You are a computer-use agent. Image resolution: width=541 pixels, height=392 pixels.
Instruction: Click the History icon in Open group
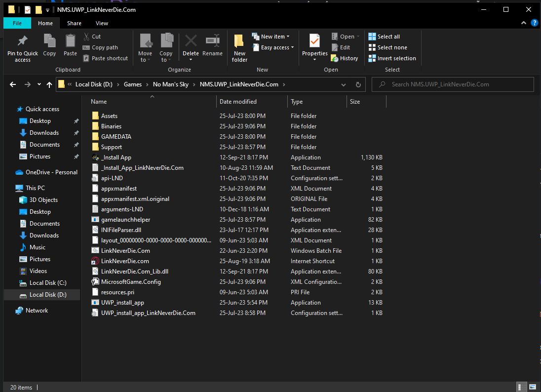(345, 58)
